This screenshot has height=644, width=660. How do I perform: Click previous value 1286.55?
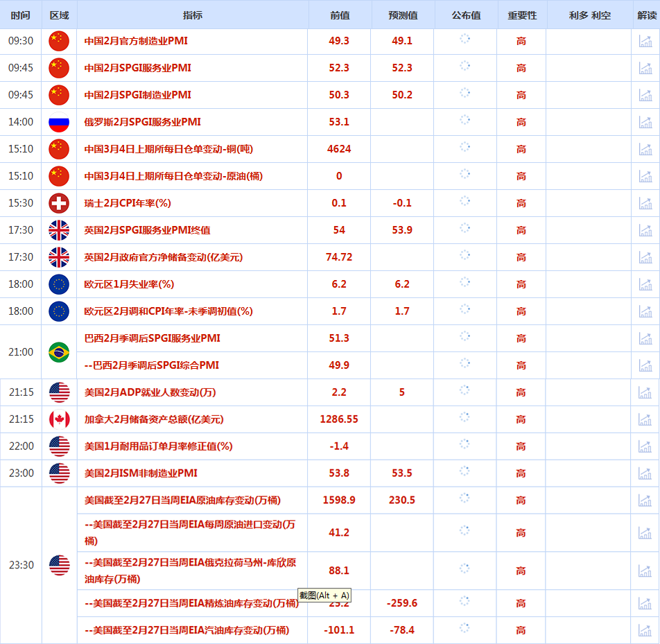(x=339, y=419)
